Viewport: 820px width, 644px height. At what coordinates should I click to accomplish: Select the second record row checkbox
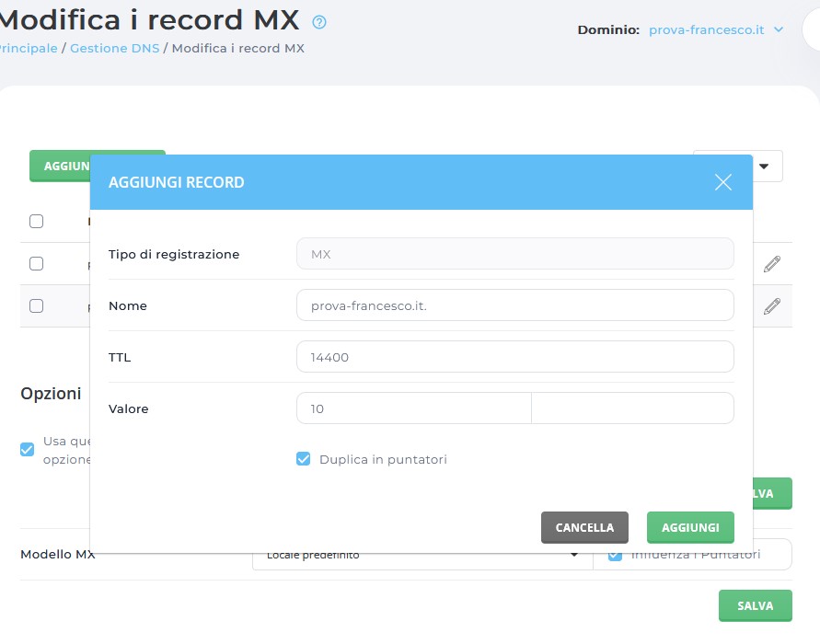pos(37,306)
